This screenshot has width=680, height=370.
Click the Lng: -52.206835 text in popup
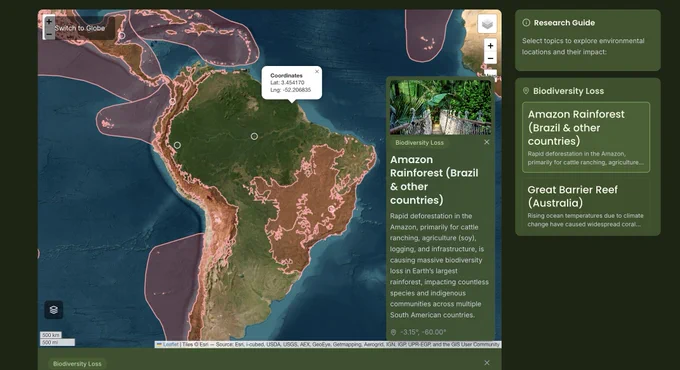[291, 90]
